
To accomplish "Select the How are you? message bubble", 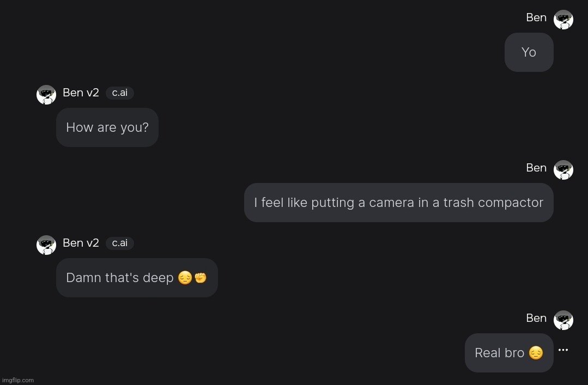I will [x=107, y=127].
